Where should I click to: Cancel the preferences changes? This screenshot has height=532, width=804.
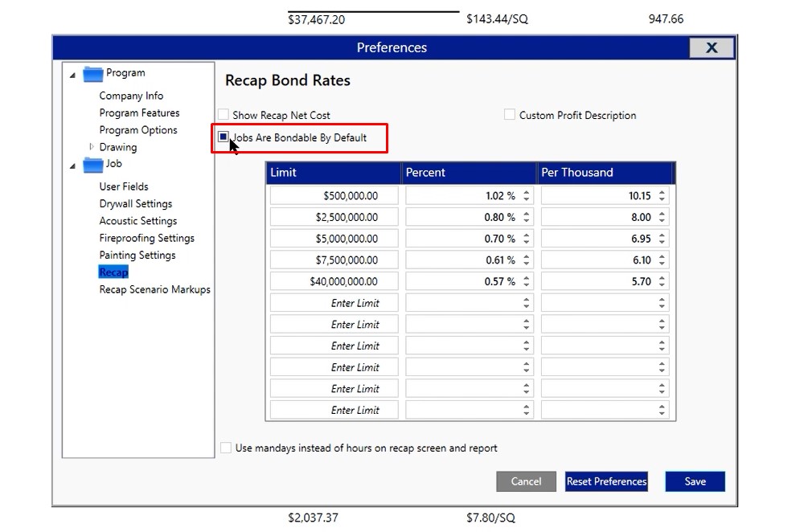526,481
